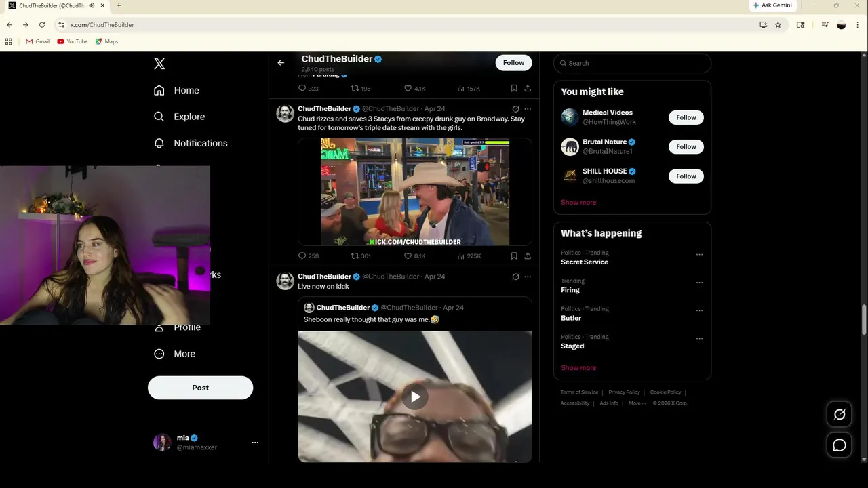Open Cookie Policy link
The image size is (868, 488).
coord(665,392)
